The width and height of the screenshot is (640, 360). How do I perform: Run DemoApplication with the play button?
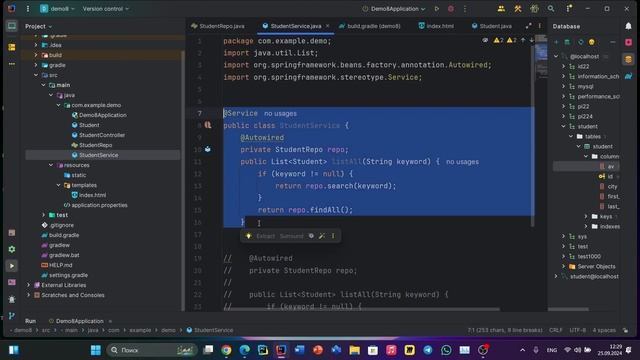tap(437, 9)
